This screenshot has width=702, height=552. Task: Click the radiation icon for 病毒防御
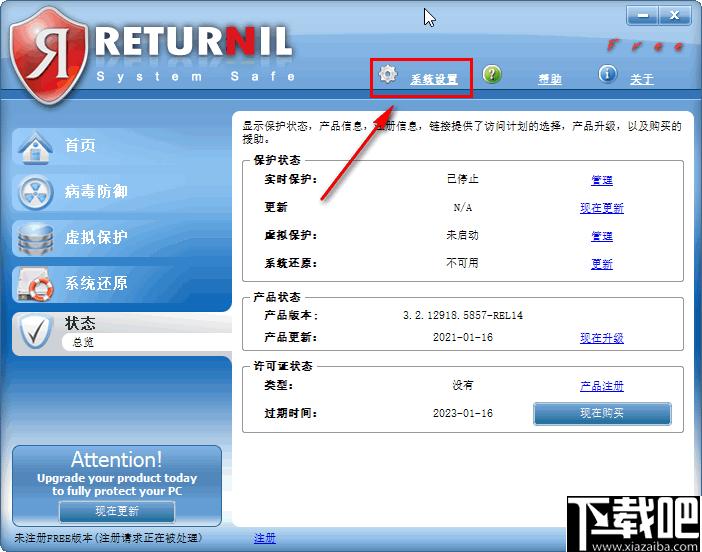tap(35, 193)
